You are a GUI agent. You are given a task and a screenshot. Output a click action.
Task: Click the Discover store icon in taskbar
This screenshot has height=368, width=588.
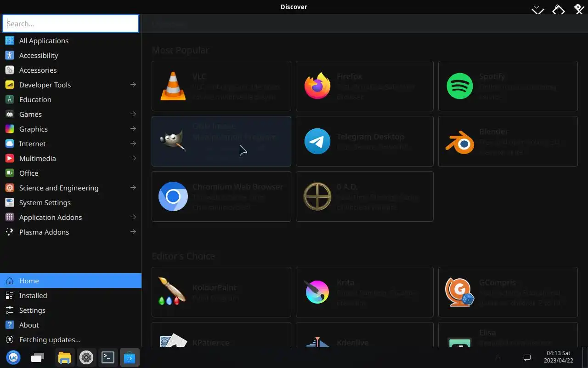(130, 357)
